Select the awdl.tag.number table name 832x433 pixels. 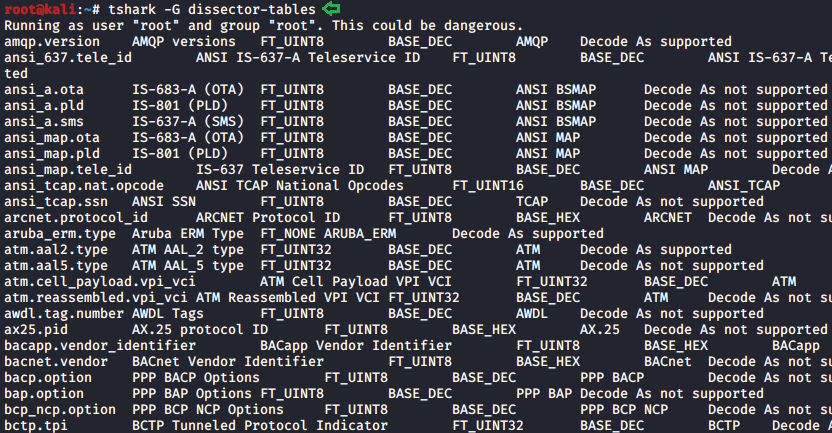(x=64, y=314)
